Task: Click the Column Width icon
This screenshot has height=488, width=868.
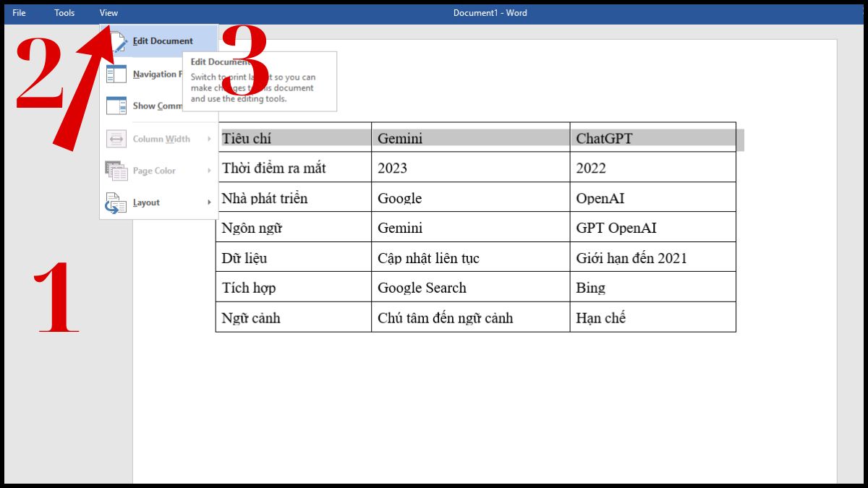Action: (116, 139)
